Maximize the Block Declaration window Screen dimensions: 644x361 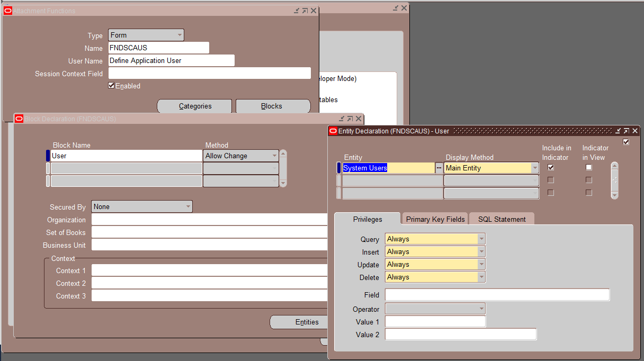(350, 119)
